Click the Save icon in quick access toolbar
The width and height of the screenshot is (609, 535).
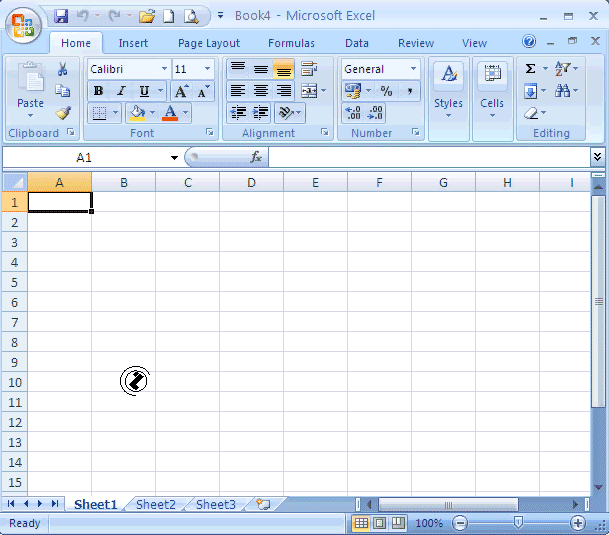coord(61,16)
